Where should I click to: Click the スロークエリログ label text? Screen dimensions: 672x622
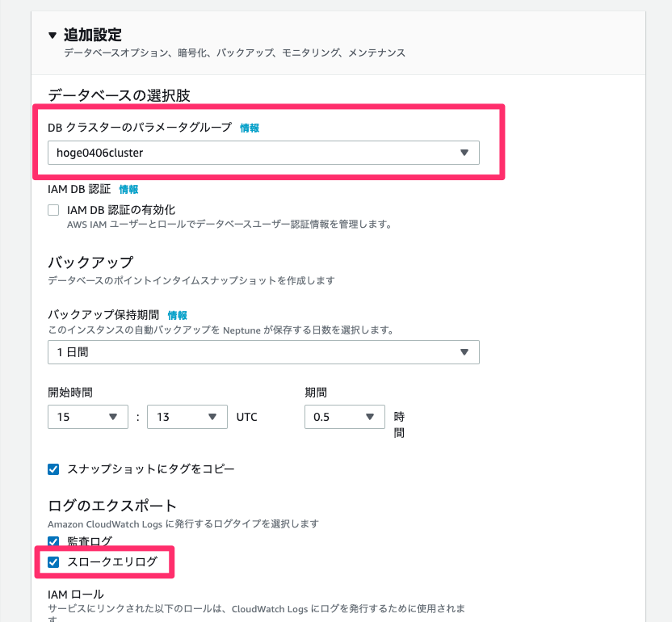coord(113,562)
